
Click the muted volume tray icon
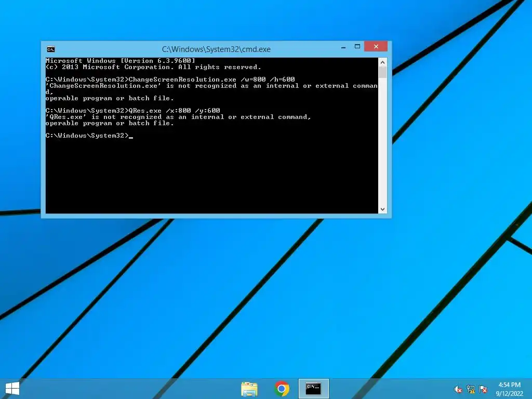point(458,389)
